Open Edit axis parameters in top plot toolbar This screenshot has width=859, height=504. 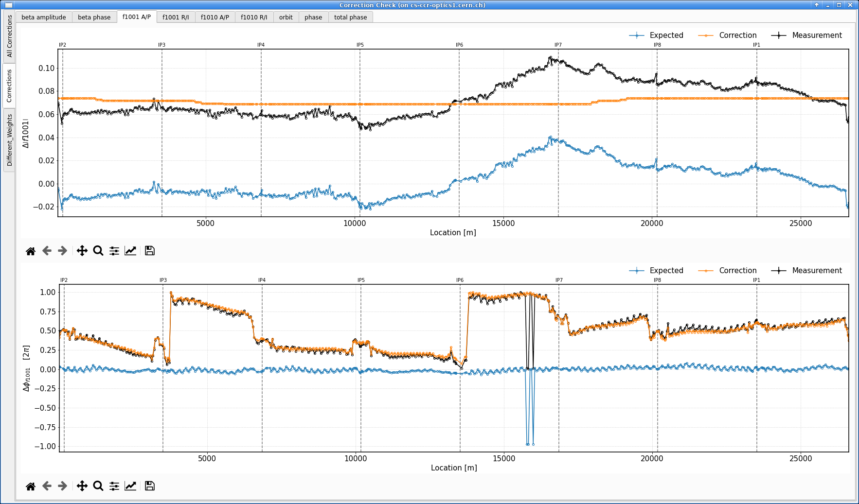point(130,251)
